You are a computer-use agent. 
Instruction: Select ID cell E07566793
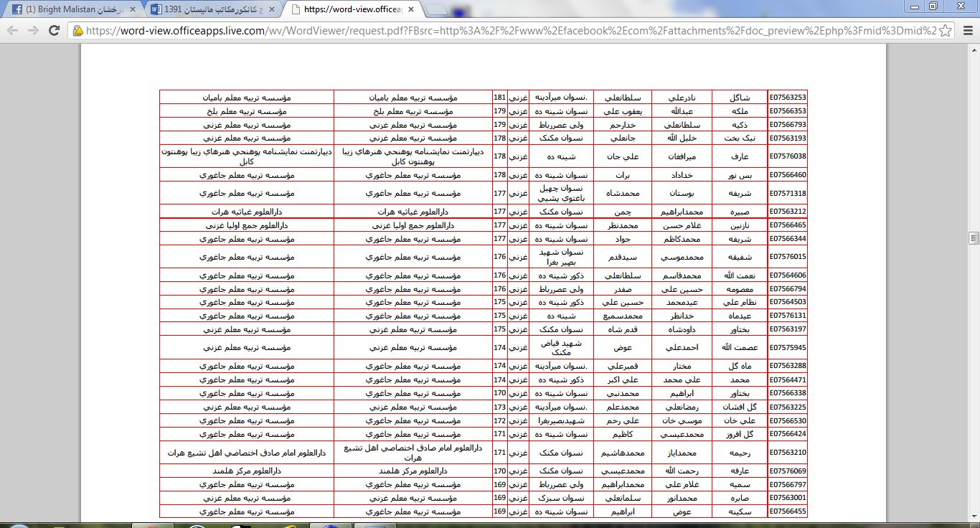(787, 125)
